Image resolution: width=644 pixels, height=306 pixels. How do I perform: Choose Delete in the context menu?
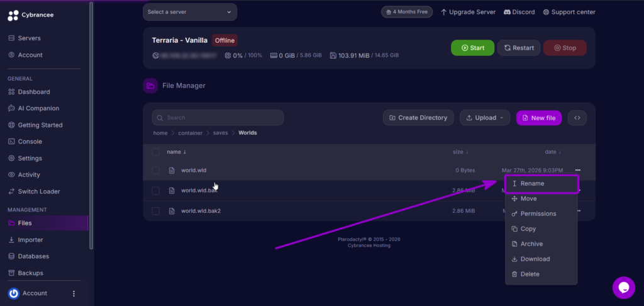[541, 274]
